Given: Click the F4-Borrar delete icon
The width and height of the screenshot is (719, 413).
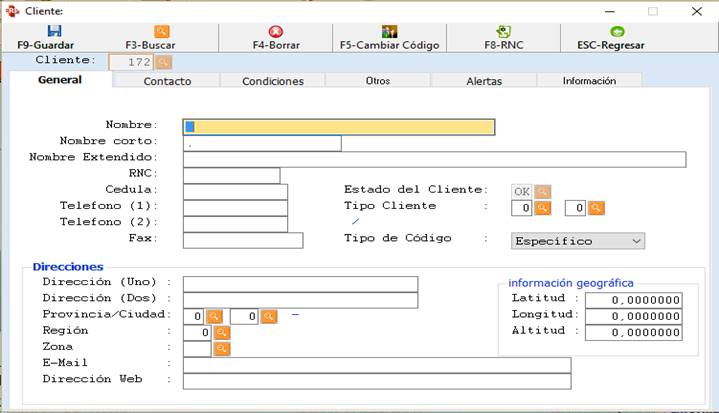Looking at the screenshot, I should point(275,31).
